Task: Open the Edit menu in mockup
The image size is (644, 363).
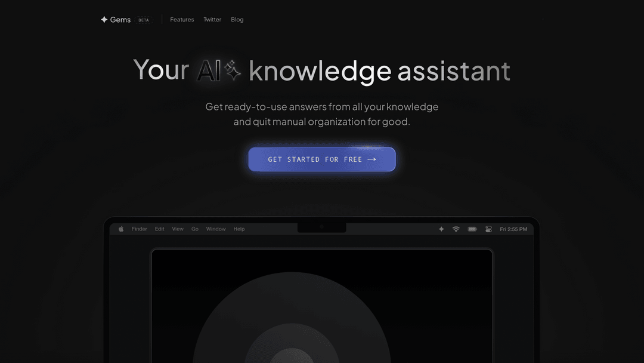Action: pos(160,229)
